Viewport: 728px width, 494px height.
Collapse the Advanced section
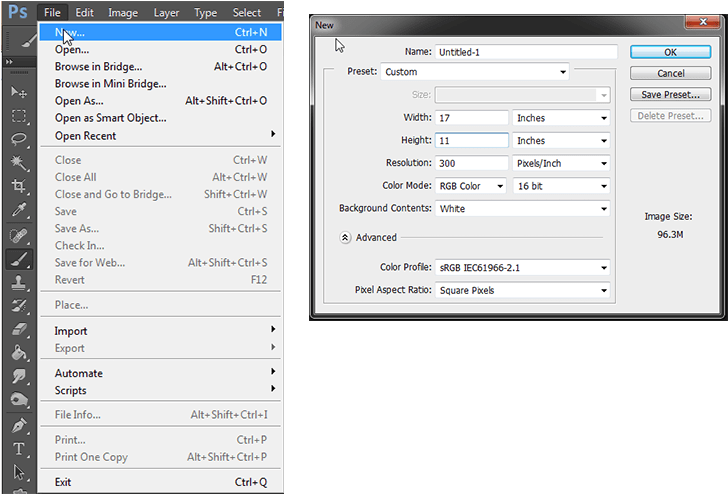point(345,238)
